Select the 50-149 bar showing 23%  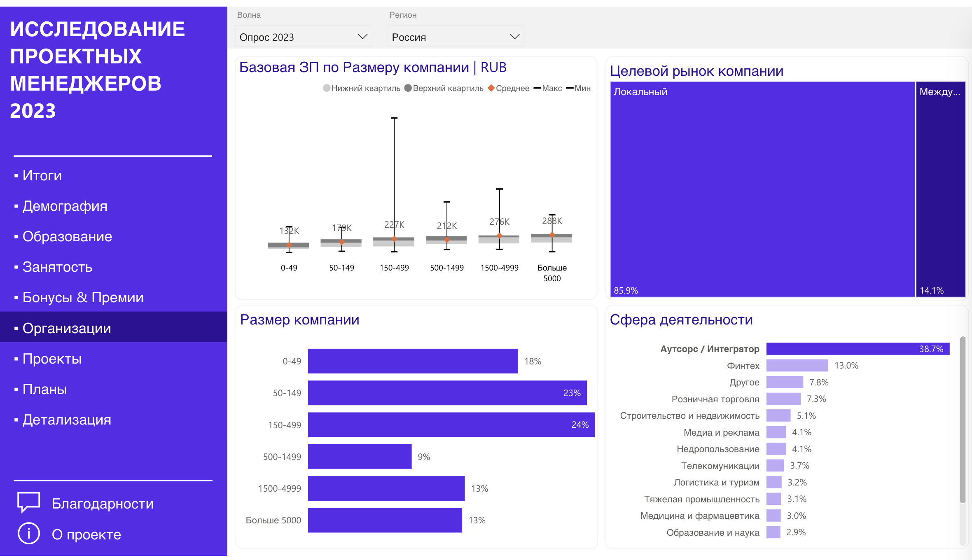coord(447,393)
